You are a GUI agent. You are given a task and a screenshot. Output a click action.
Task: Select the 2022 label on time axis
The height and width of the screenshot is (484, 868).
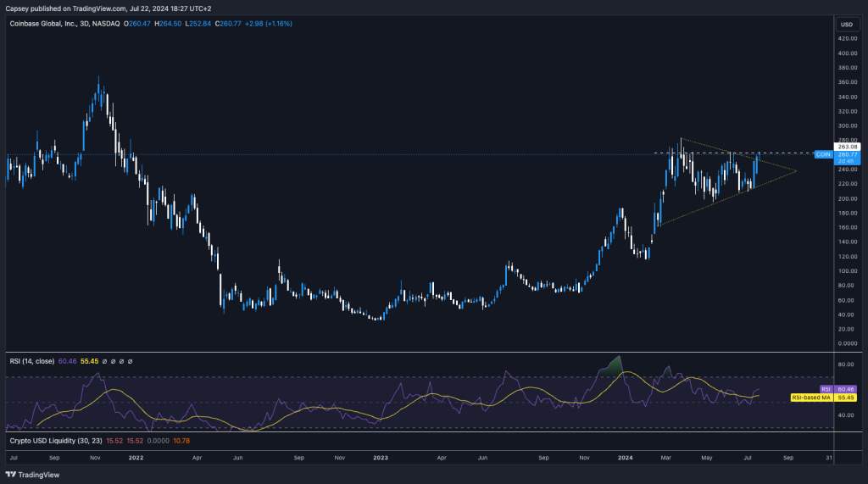tap(134, 457)
